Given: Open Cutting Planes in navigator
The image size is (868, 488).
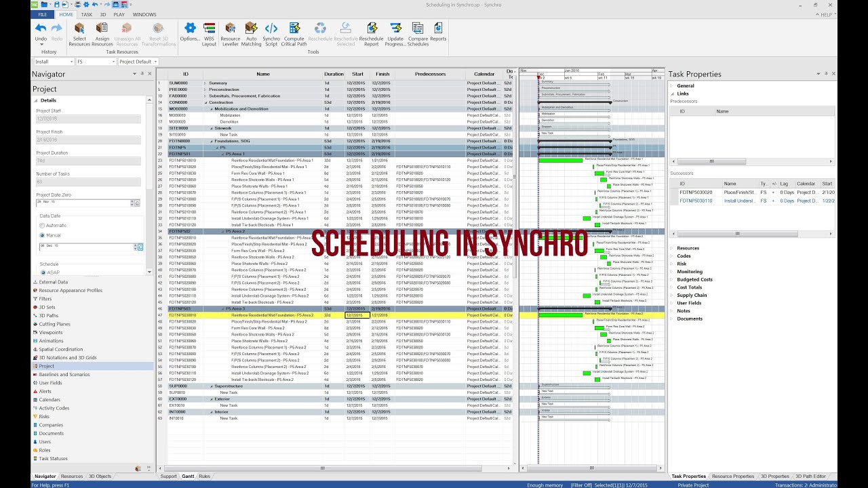Looking at the screenshot, I should pyautogui.click(x=54, y=324).
